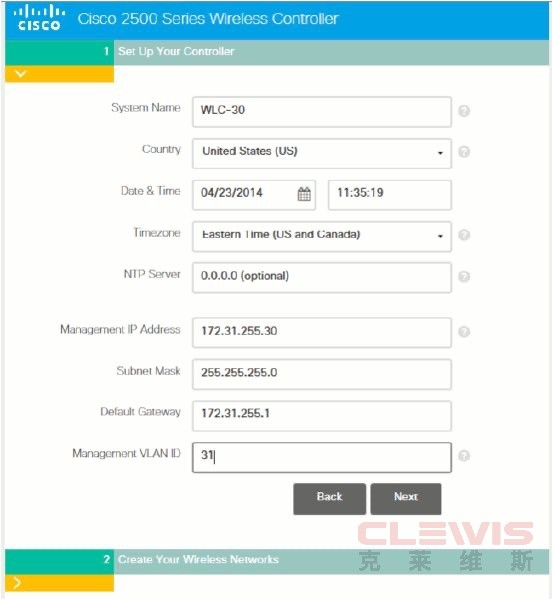Open the Country dropdown list
Screen dimensions: 553x600
click(x=322, y=153)
